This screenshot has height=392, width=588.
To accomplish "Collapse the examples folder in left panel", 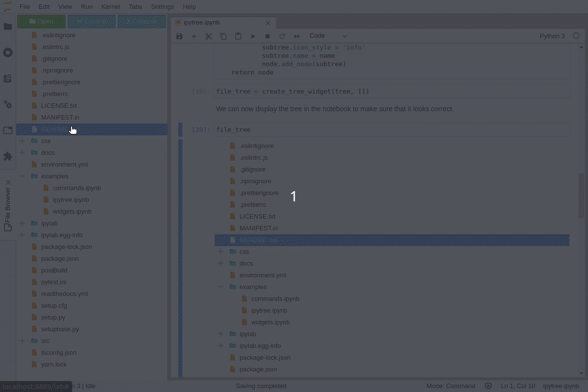I will [22, 176].
